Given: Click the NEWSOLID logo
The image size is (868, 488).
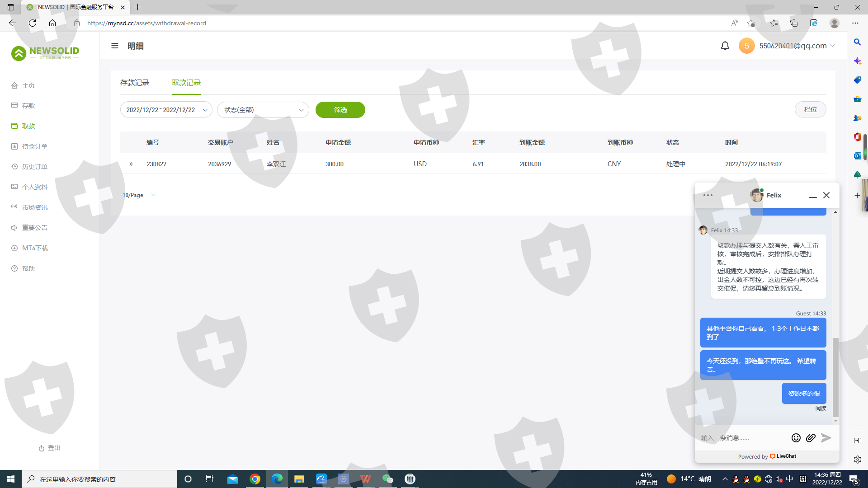Looking at the screenshot, I should (x=45, y=53).
